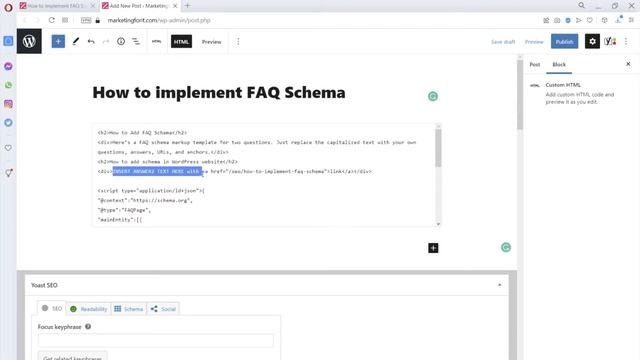640x360 pixels.
Task: Click the Grammarly icon below the block
Action: click(506, 247)
